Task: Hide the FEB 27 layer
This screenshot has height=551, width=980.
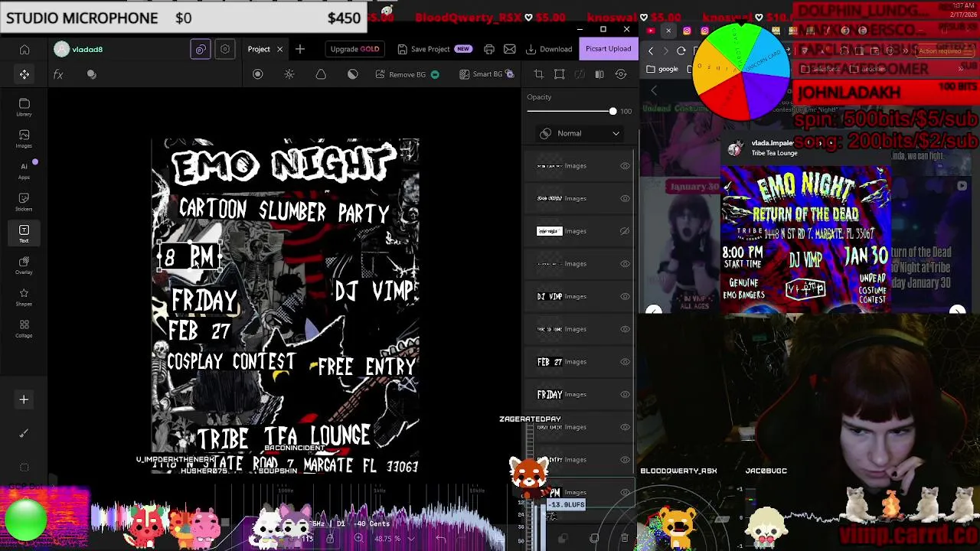Action: (625, 362)
